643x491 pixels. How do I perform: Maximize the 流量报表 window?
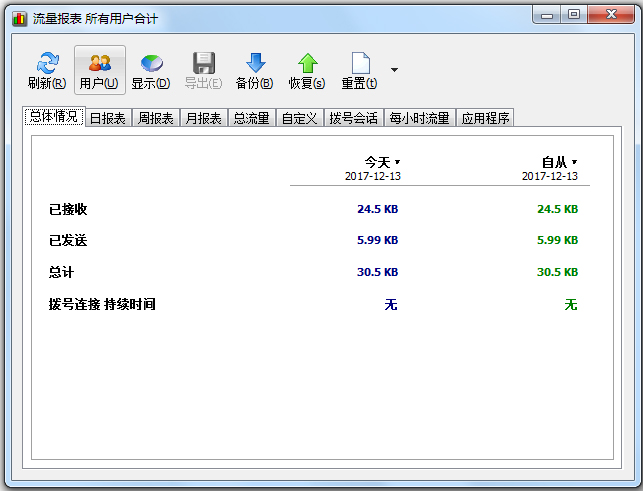coord(573,14)
